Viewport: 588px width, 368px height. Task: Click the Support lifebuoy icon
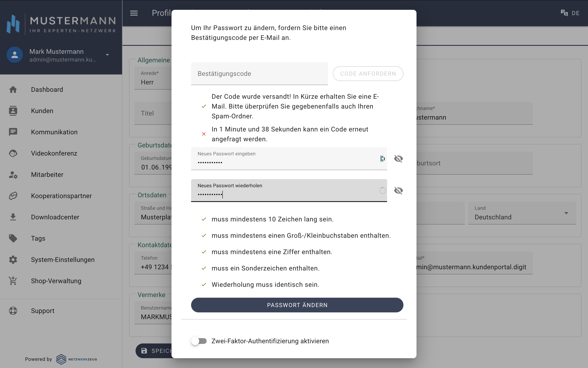click(x=13, y=311)
